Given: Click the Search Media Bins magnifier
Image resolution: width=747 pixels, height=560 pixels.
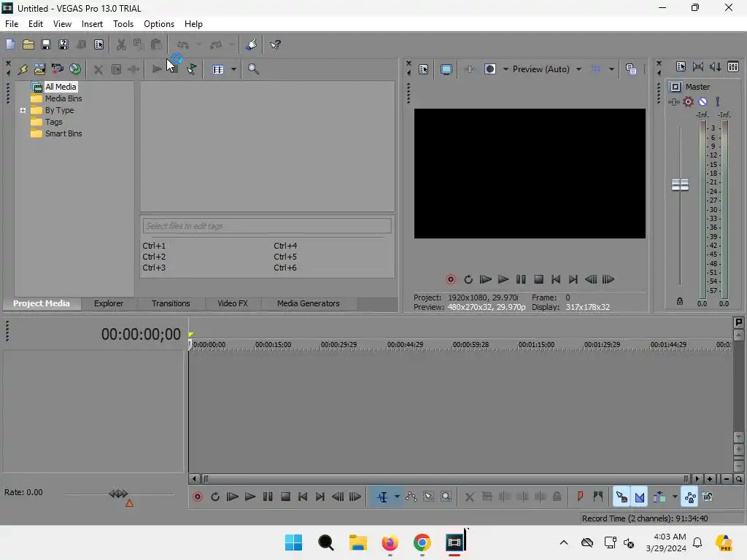Looking at the screenshot, I should point(253,69).
